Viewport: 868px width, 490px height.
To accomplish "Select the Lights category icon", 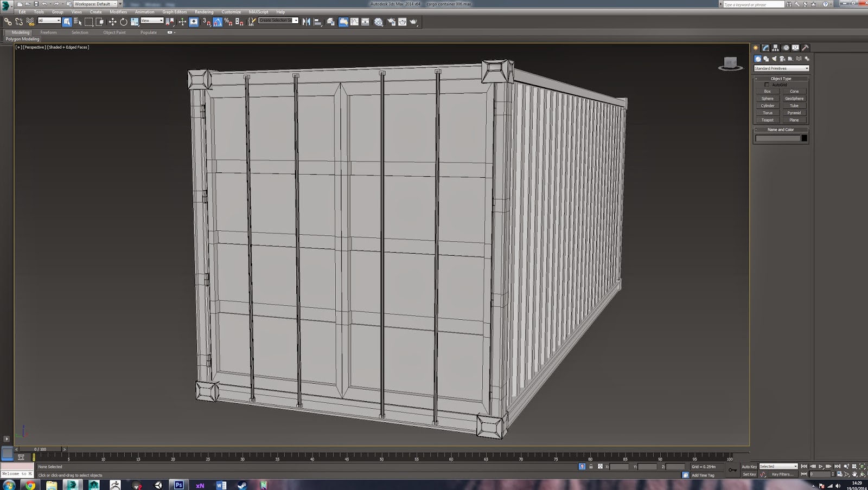I will click(774, 59).
